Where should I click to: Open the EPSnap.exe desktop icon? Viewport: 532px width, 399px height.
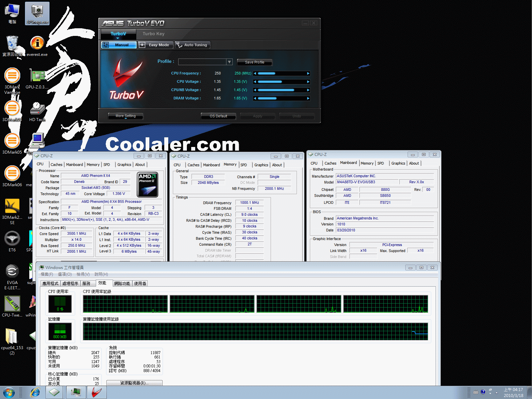coord(37,13)
